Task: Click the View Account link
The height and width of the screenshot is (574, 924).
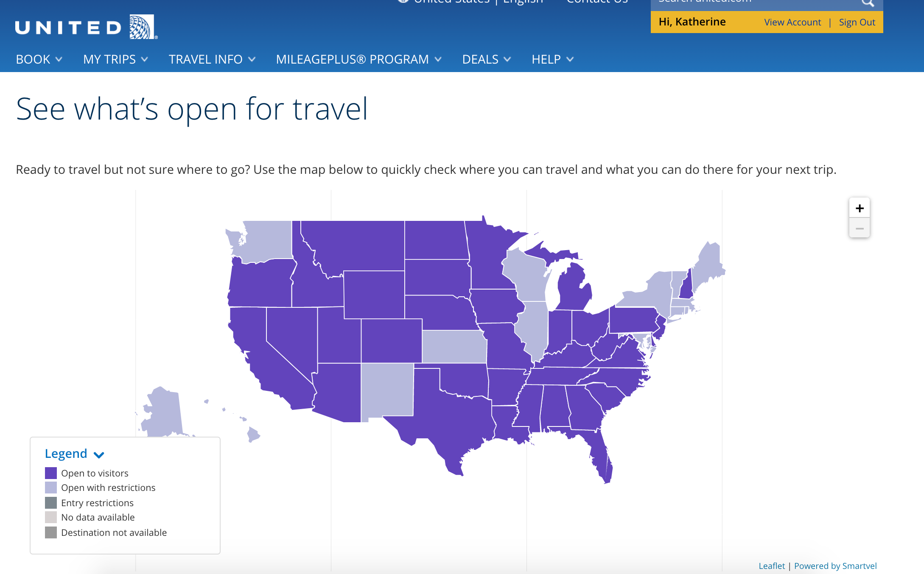Action: (x=792, y=22)
